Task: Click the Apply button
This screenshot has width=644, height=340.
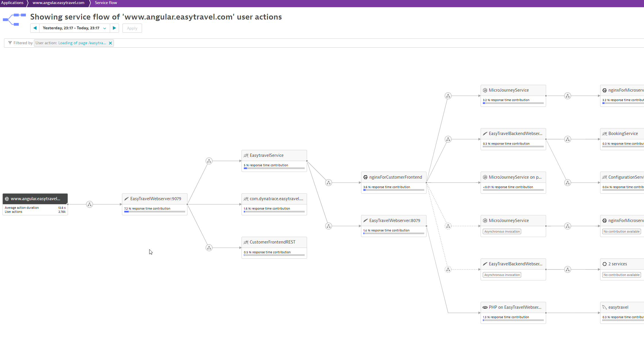Action: tap(132, 28)
